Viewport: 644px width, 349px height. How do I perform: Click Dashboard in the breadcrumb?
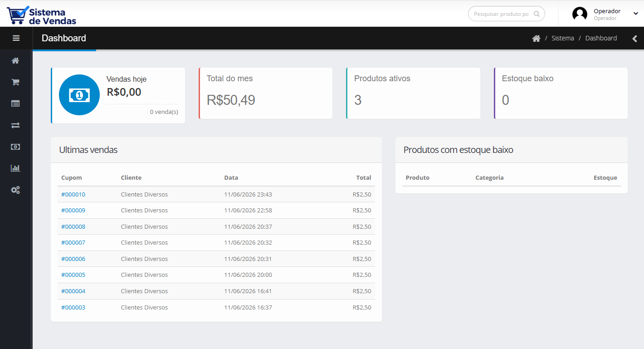(601, 38)
